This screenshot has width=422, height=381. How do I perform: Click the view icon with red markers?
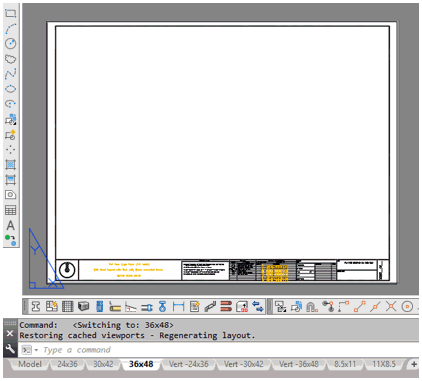242,306
